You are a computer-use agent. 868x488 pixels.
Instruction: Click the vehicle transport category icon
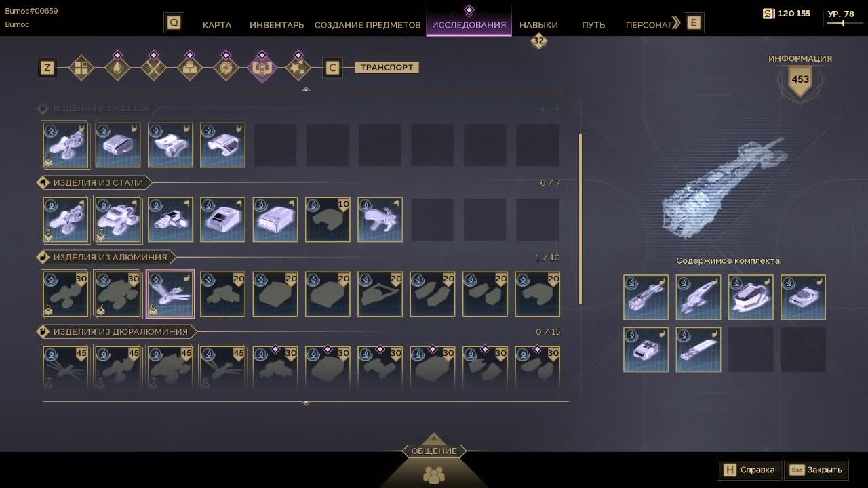click(262, 68)
